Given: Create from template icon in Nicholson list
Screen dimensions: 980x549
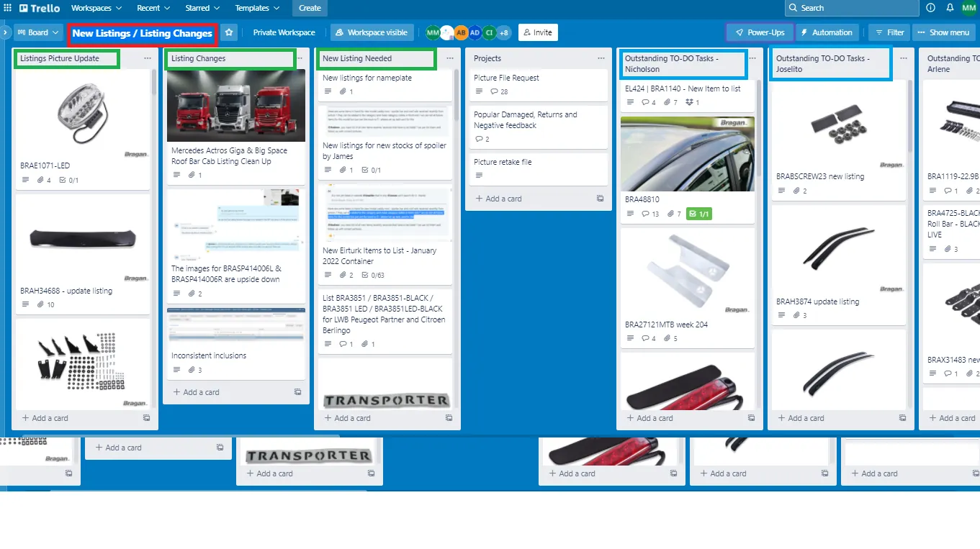Looking at the screenshot, I should point(752,418).
